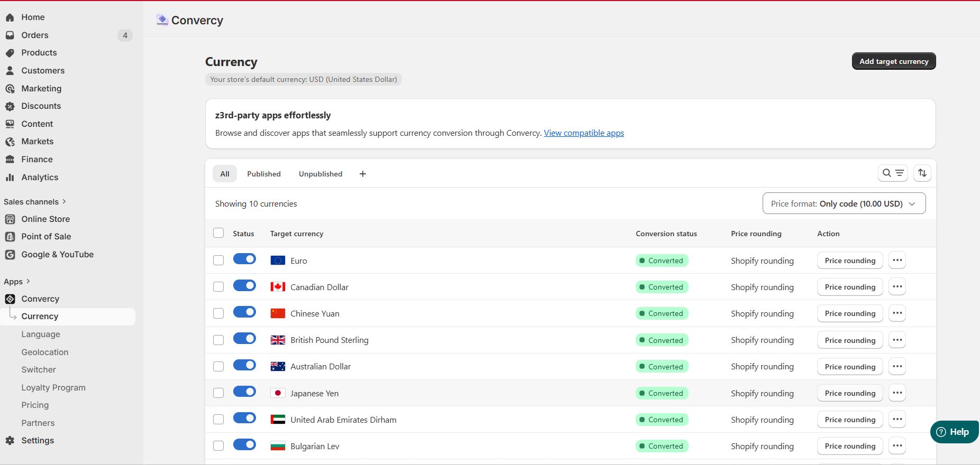Open Loyalty Program in Convercy submenu
The height and width of the screenshot is (465, 980).
pos(53,387)
